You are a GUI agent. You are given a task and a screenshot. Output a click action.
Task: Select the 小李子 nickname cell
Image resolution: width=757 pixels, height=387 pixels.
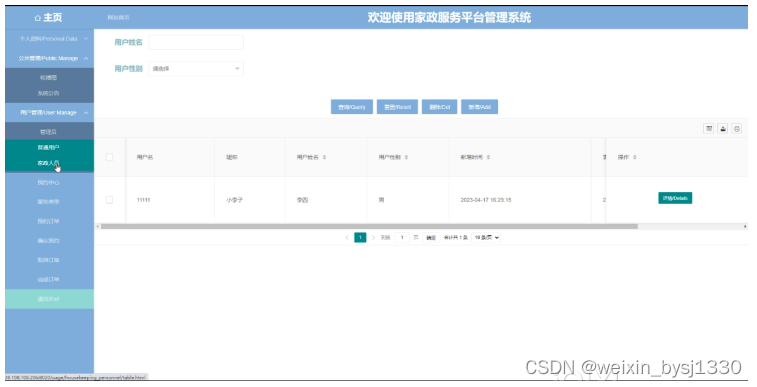235,200
